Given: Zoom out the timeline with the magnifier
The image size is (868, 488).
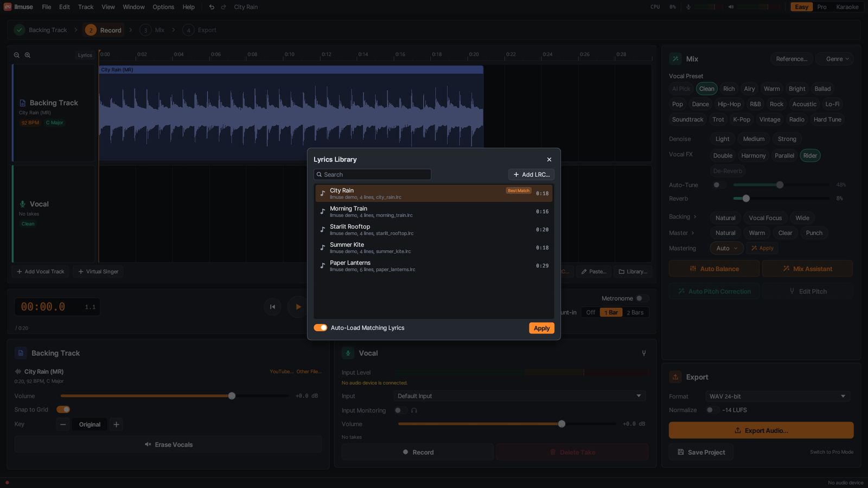Looking at the screenshot, I should pos(17,55).
